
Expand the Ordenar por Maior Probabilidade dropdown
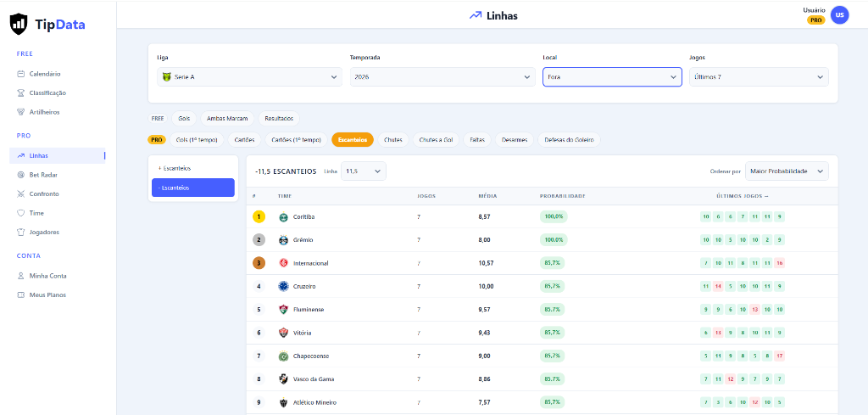tap(787, 171)
